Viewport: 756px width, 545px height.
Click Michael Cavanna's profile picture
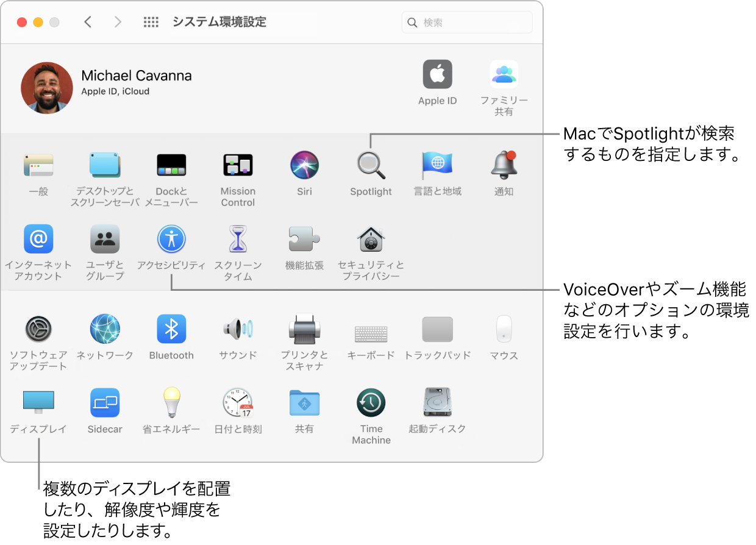pyautogui.click(x=47, y=88)
